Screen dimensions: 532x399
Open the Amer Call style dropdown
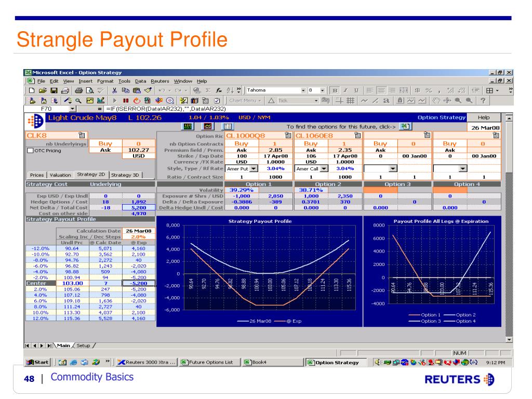324,169
